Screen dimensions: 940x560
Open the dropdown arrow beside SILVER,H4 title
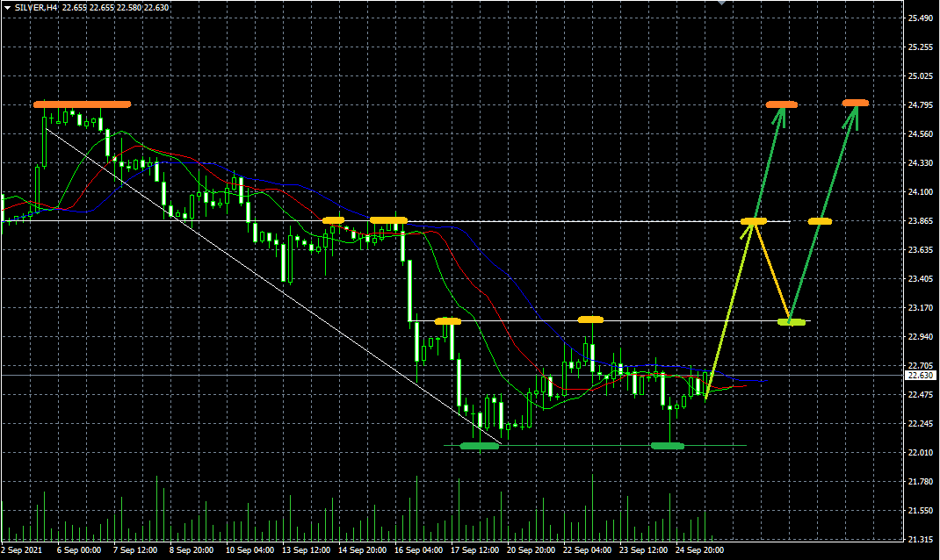pos(7,7)
